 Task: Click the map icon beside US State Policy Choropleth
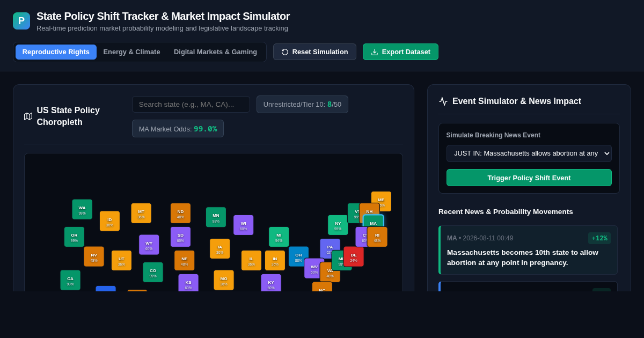point(28,116)
